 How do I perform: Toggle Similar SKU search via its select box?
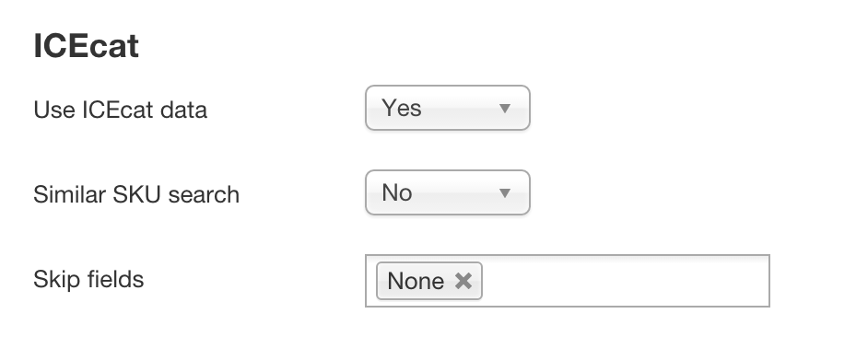point(447,192)
